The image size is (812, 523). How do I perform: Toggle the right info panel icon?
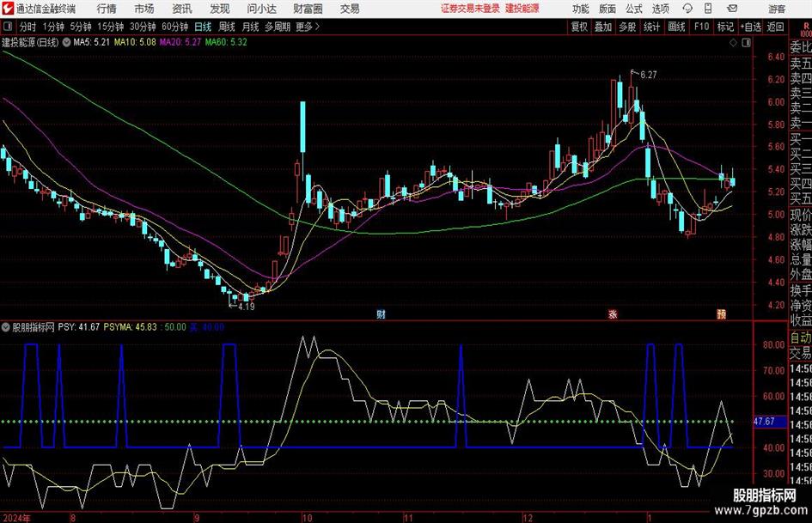click(x=746, y=43)
